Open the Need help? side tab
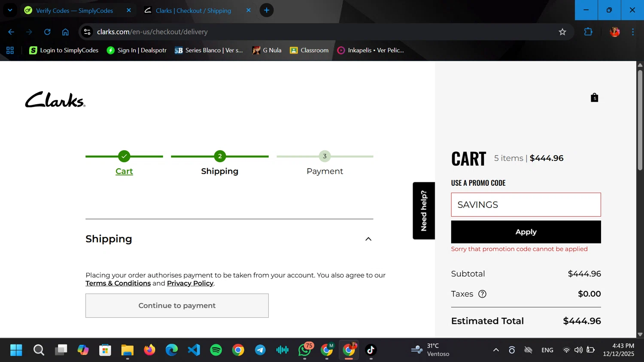Viewport: 644px width, 362px height. click(424, 211)
